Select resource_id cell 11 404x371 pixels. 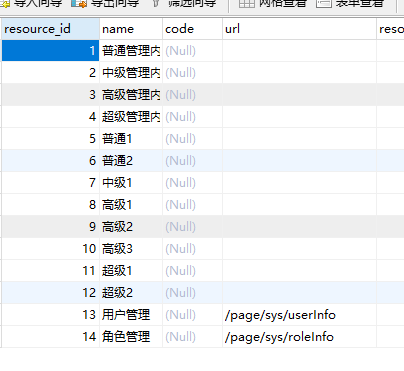coord(50,271)
